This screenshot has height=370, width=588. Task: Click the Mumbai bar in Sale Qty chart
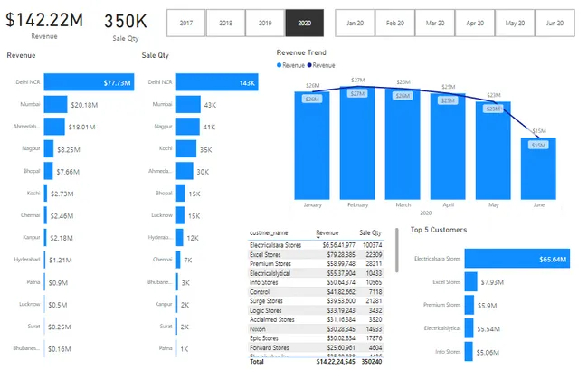coord(188,105)
